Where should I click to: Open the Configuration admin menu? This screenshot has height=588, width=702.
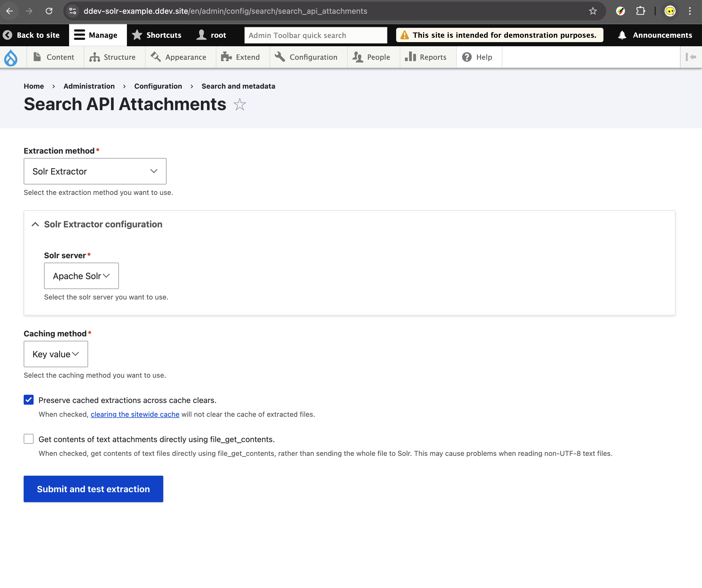coord(306,57)
